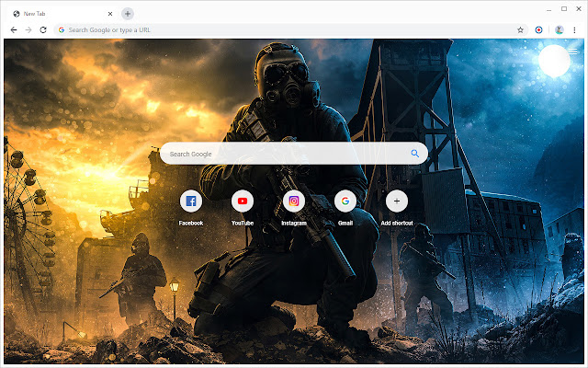Close the New Tab tab
Screen dimensions: 588x368
110,14
